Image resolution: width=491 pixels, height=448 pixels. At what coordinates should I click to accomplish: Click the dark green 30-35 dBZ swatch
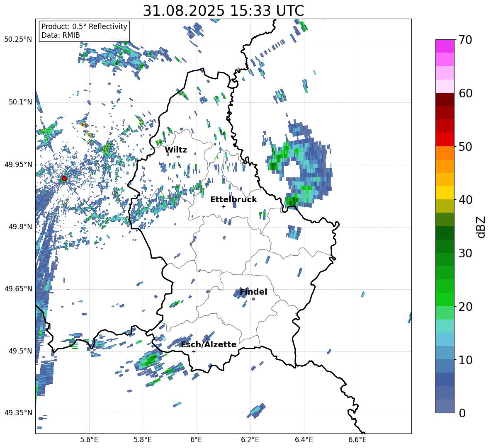point(445,233)
